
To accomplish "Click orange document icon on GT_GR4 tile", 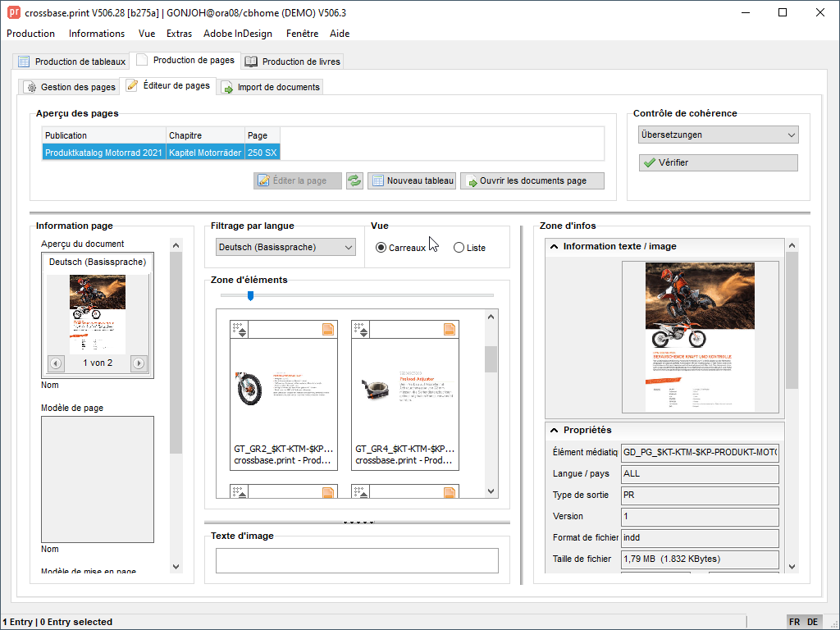I will pyautogui.click(x=450, y=329).
